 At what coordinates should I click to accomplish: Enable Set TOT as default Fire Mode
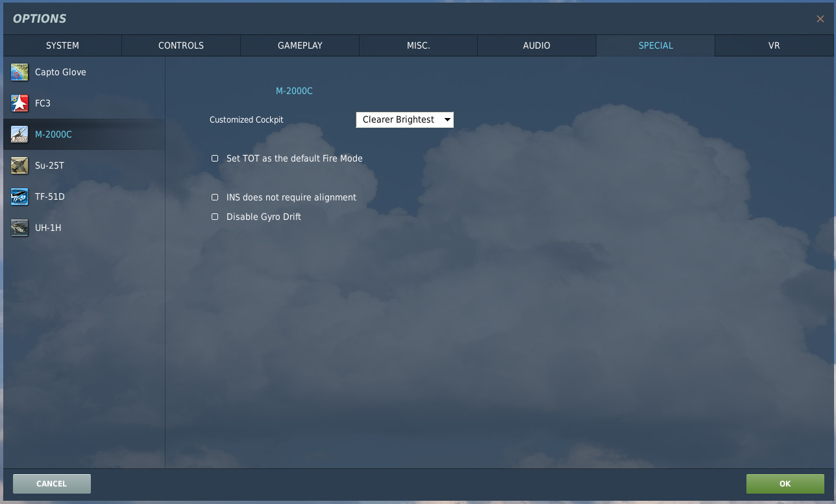[215, 158]
